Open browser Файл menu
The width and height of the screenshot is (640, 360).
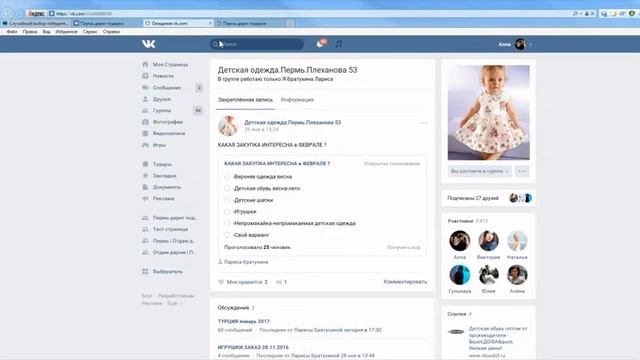tap(12, 31)
